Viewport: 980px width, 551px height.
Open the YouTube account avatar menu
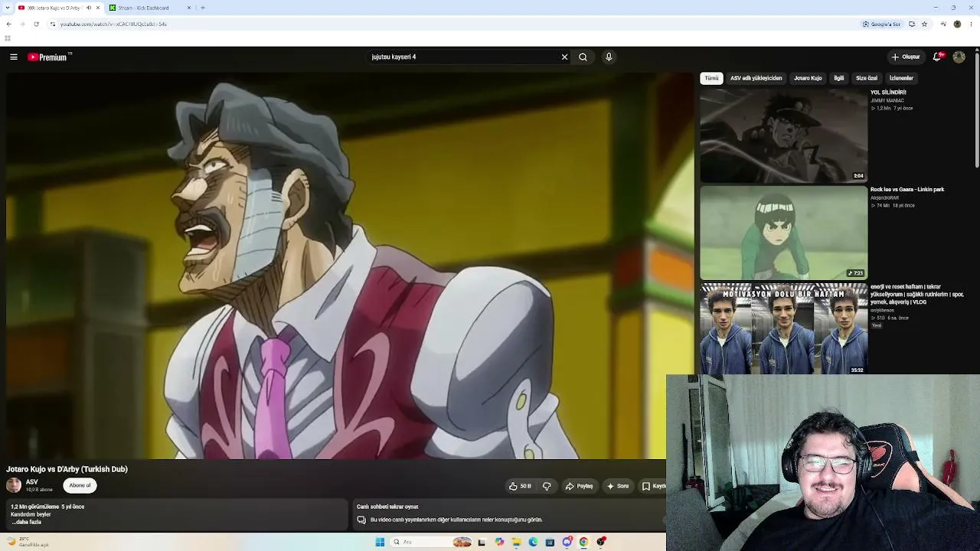point(959,57)
